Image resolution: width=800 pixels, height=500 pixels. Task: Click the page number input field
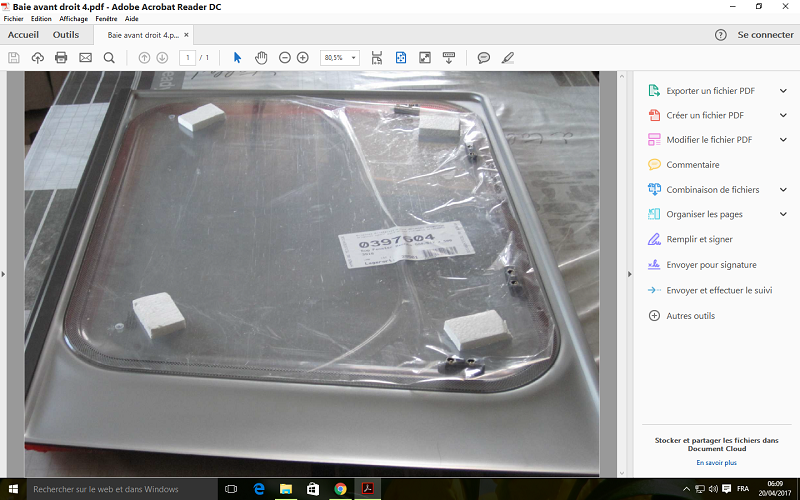point(187,58)
